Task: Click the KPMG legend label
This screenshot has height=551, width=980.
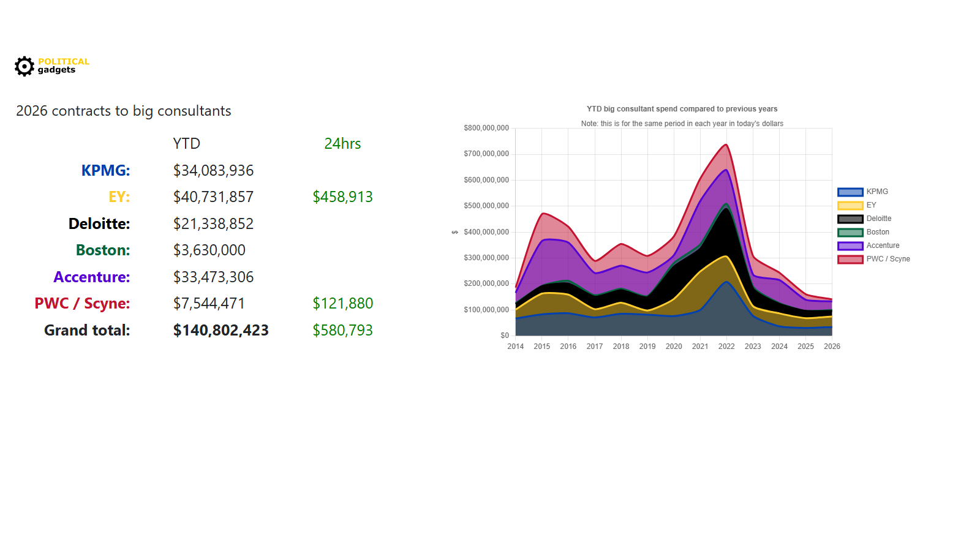Action: point(877,192)
